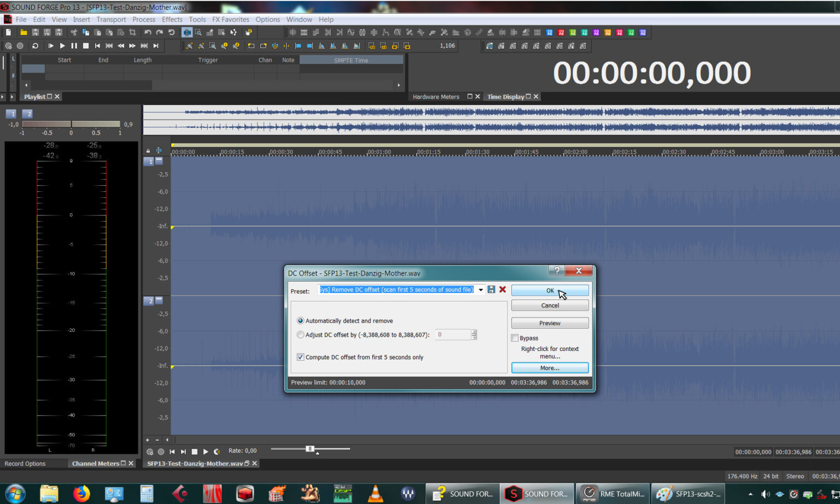Stop playback in the data window transport
Screen dimensions: 840x504
[194, 452]
